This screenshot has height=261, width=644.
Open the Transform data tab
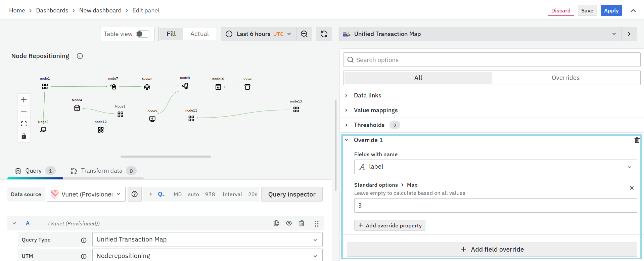pyautogui.click(x=102, y=171)
